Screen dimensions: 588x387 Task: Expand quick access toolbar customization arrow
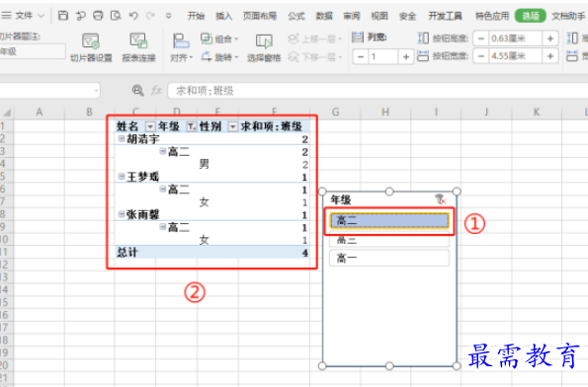coord(168,16)
